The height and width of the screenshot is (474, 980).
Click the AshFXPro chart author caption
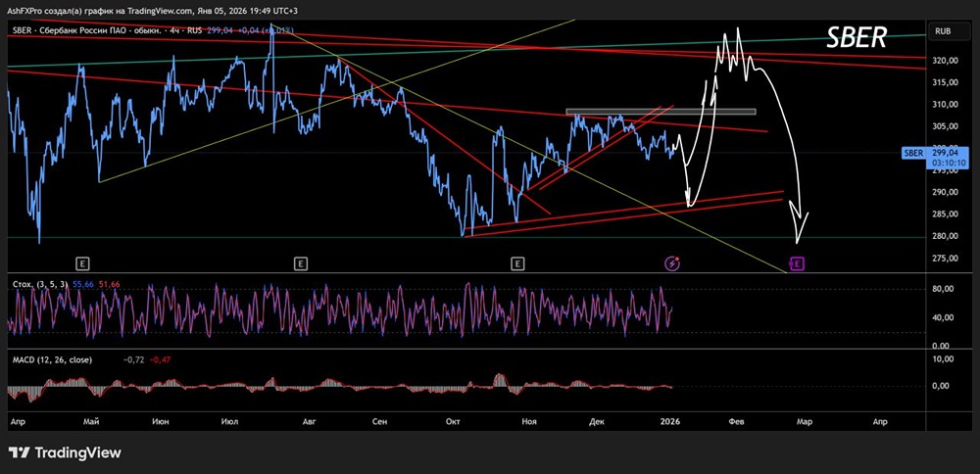click(x=155, y=11)
